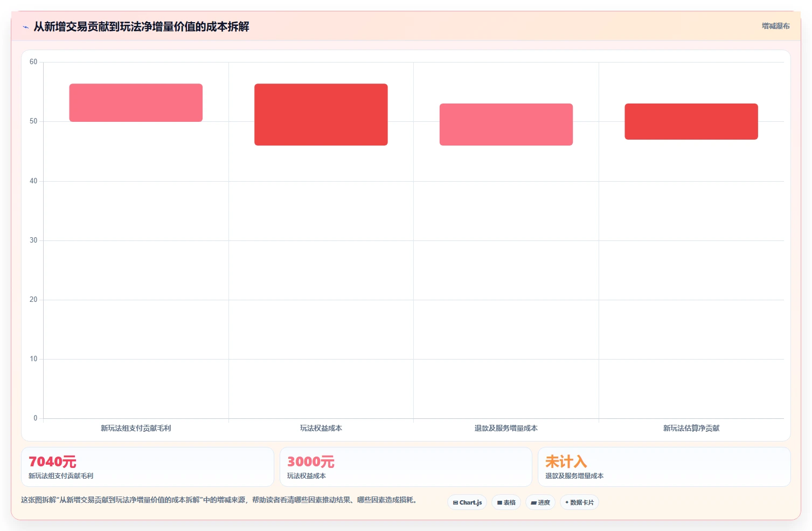This screenshot has height=531, width=812.
Task: Click the 进度 tag chip
Action: [x=540, y=502]
